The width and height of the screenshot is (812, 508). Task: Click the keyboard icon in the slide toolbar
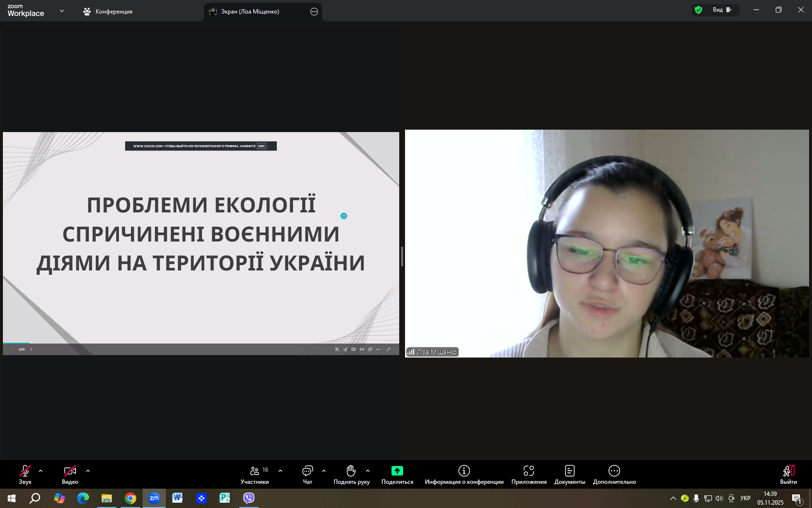pyautogui.click(x=353, y=349)
